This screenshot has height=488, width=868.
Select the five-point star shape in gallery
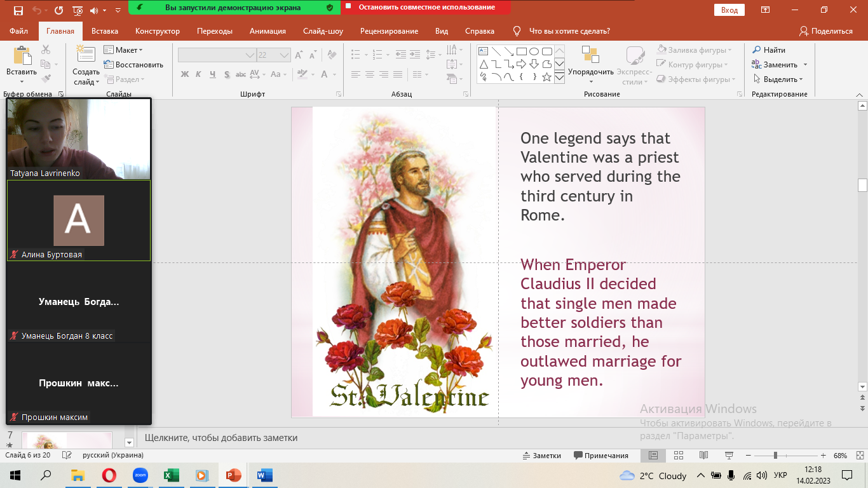[x=546, y=77]
